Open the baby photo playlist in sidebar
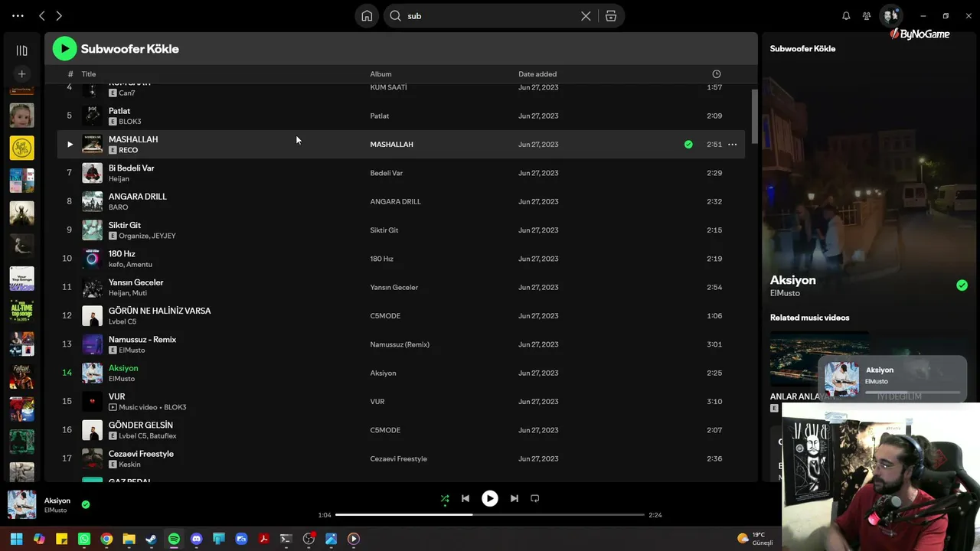This screenshot has height=551, width=980. tap(21, 116)
